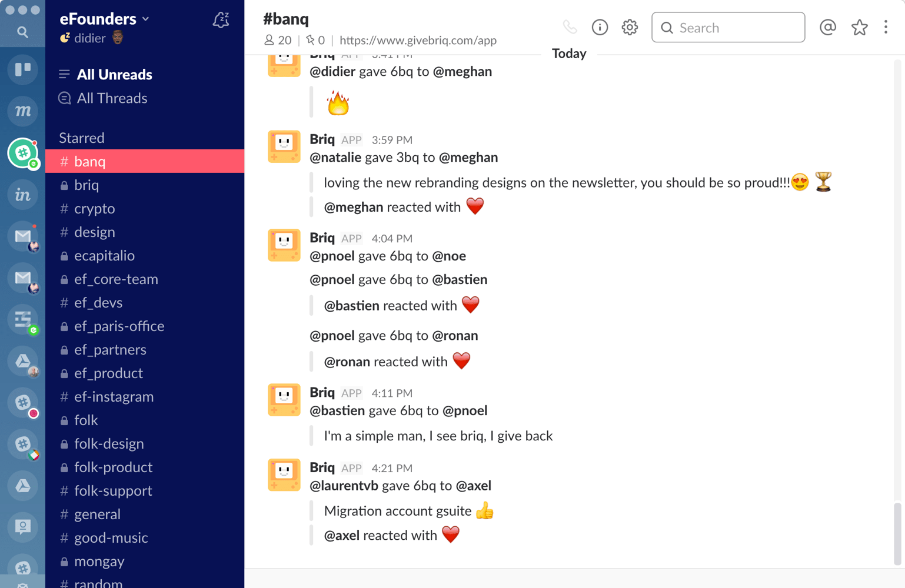Click the Starred section header
Image resolution: width=905 pixels, height=588 pixels.
(82, 138)
